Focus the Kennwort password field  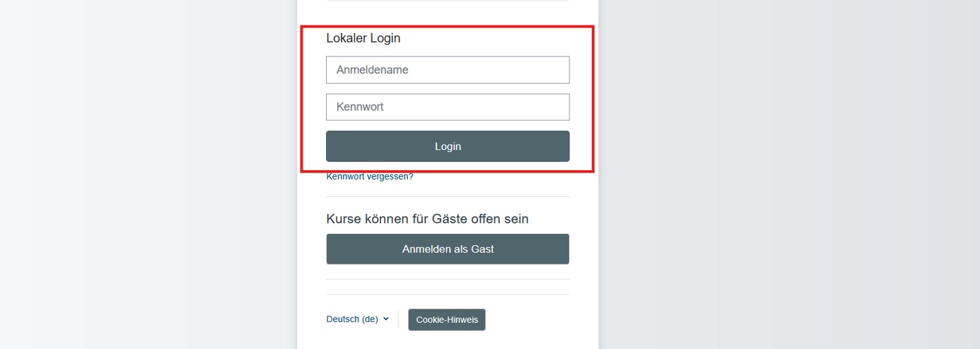[448, 107]
